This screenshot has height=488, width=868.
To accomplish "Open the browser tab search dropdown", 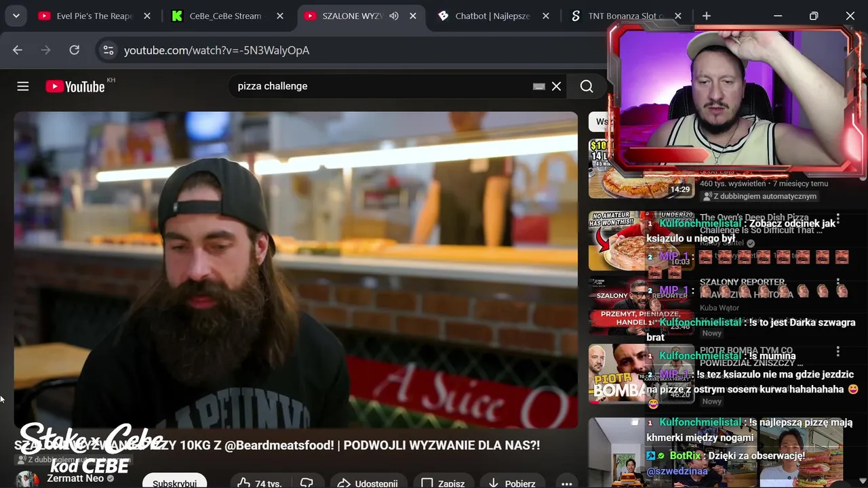I will (x=16, y=16).
